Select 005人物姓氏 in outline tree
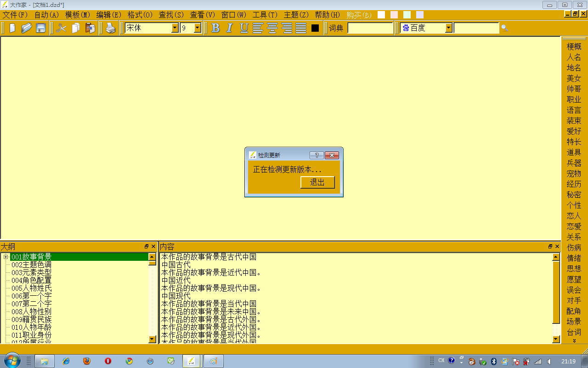588x368 pixels. click(31, 288)
